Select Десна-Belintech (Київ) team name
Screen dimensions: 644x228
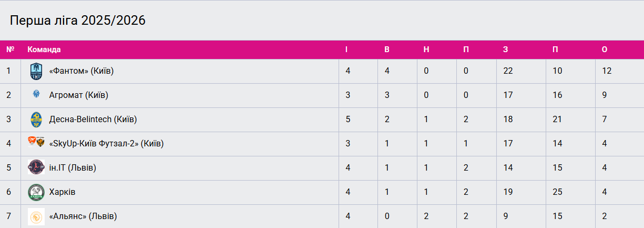(x=93, y=120)
